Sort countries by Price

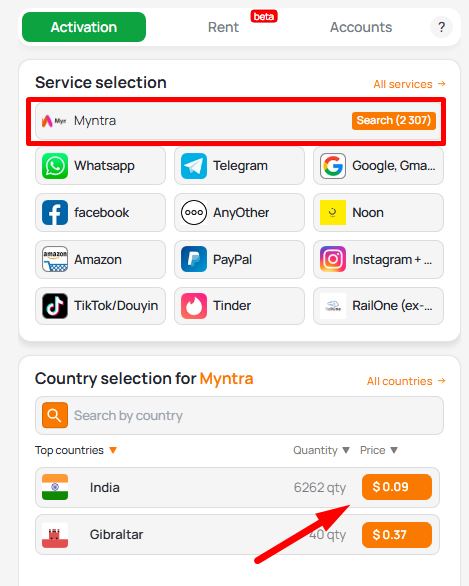pos(379,450)
